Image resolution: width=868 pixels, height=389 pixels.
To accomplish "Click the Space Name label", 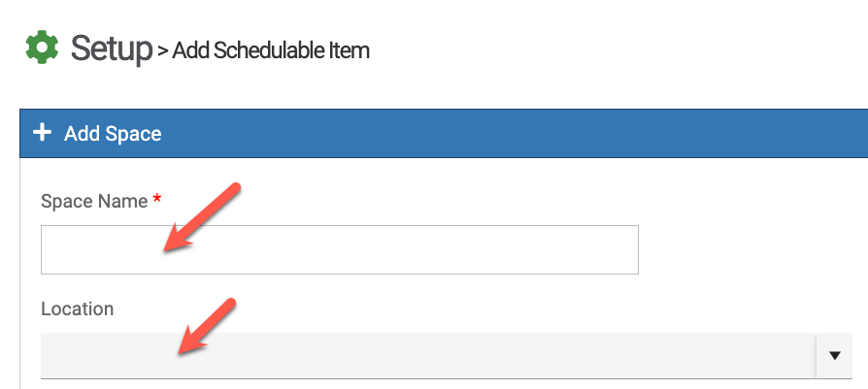I will point(94,201).
